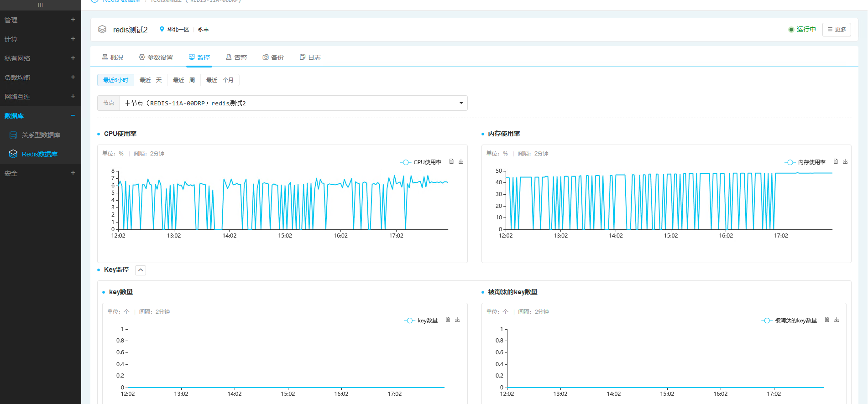Toggle CPU使用率 legend series visibility
This screenshot has width=868, height=404.
coord(421,162)
